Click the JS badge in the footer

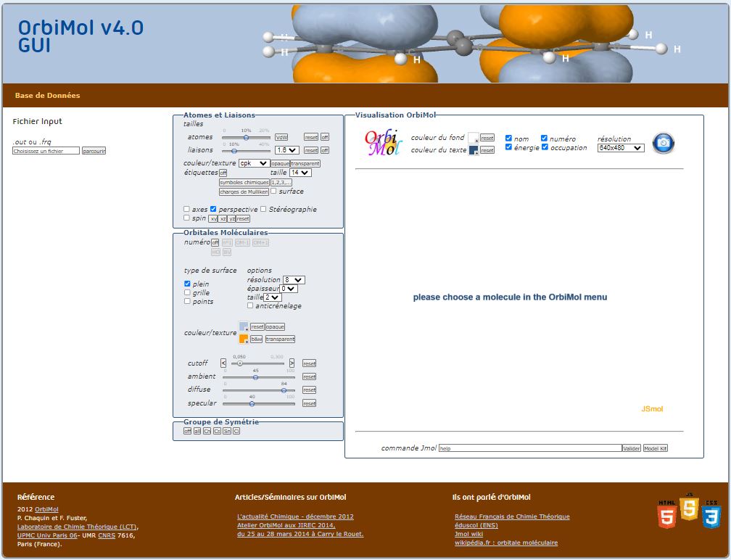[689, 507]
